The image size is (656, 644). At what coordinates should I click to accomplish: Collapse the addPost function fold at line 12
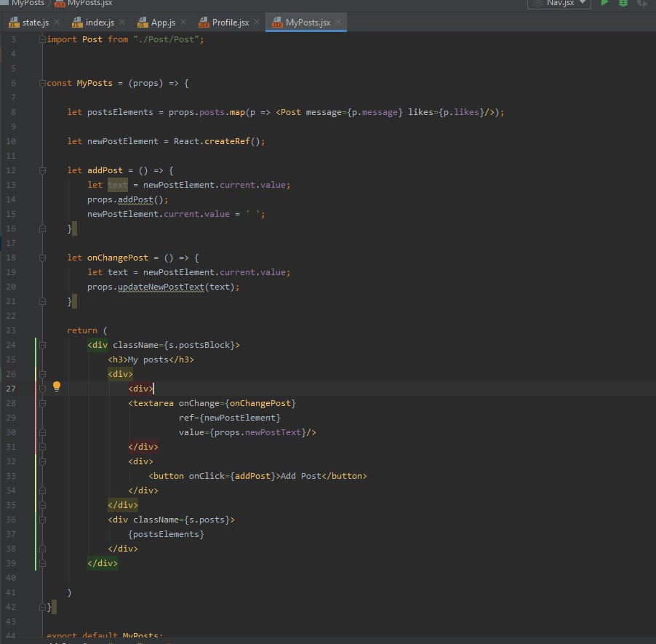click(42, 170)
